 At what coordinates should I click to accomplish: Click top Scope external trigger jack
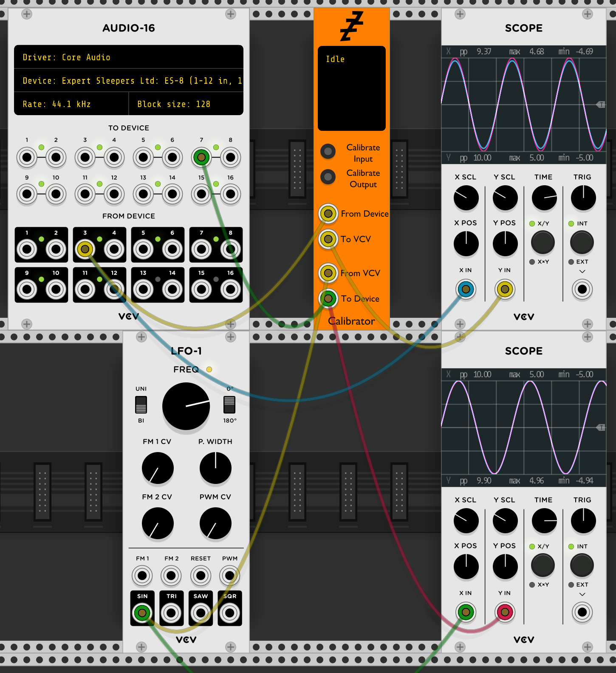pos(582,290)
